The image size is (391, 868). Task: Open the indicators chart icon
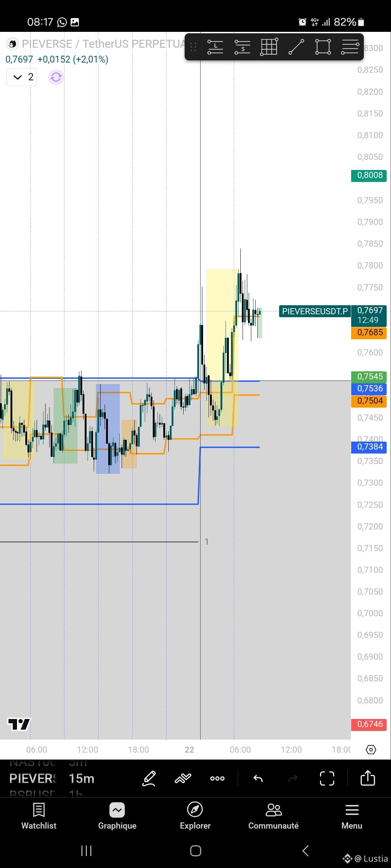click(183, 778)
